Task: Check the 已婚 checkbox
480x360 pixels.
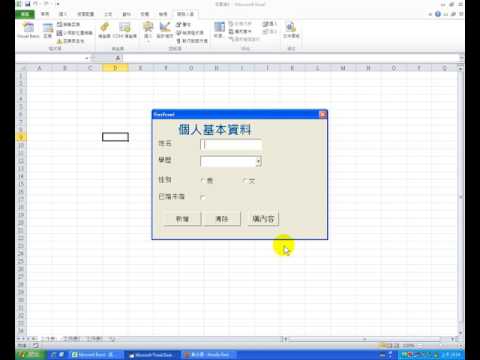Action: pos(203,197)
